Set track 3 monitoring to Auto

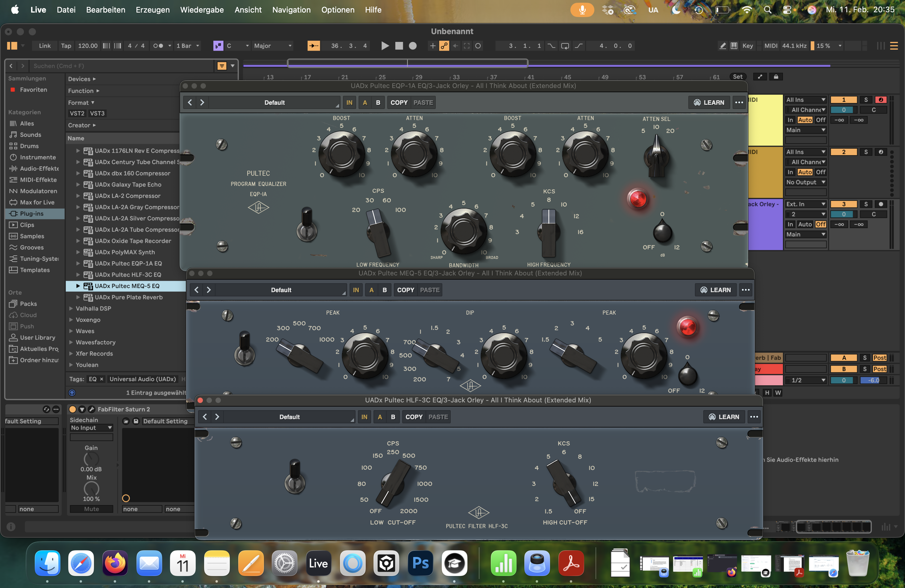[805, 225]
